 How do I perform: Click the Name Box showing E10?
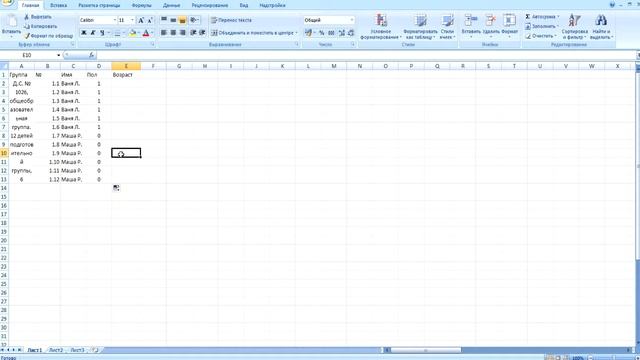(28, 55)
